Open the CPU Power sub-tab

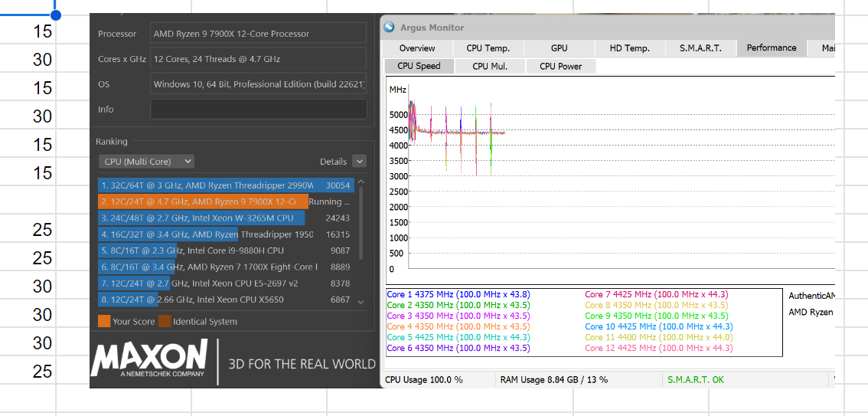click(x=561, y=66)
